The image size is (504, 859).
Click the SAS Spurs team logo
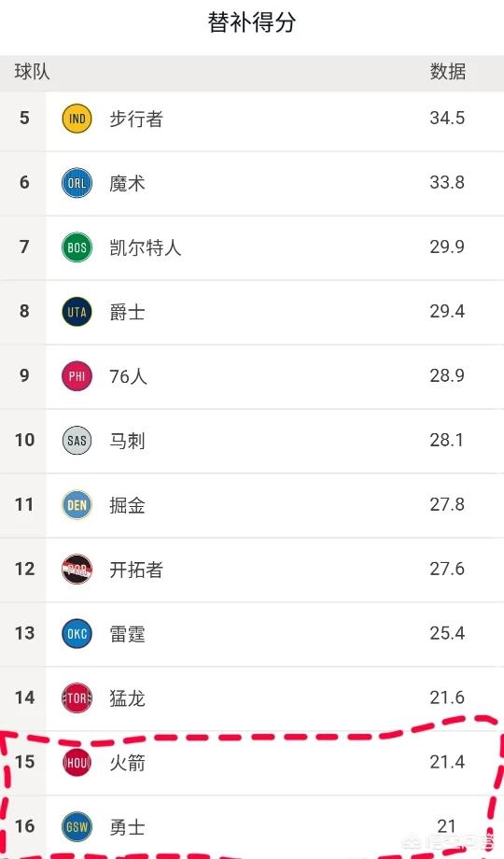coord(77,441)
